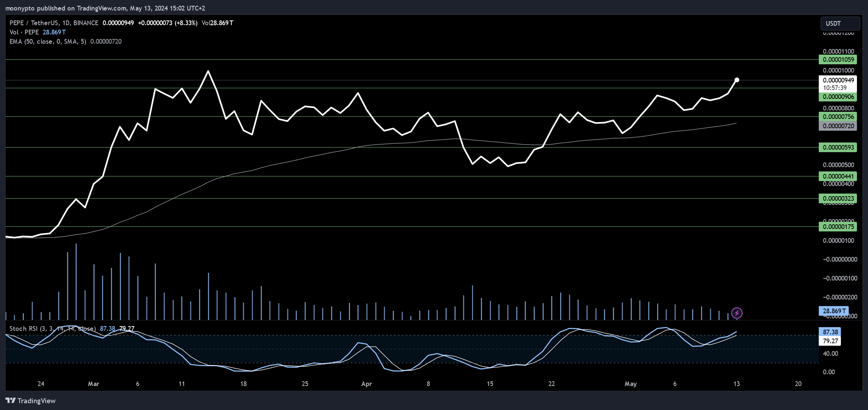Select the 0.00000441 price level label
Image resolution: width=868 pixels, height=410 pixels.
[838, 176]
